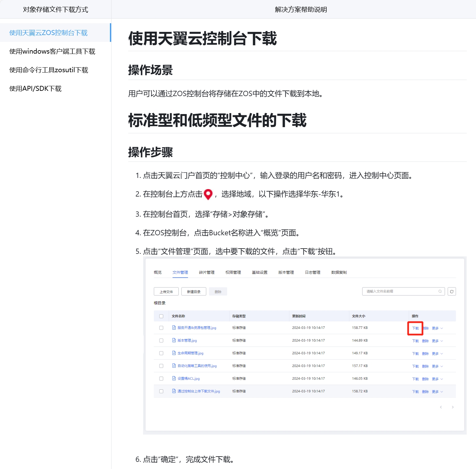Open the 日志管理 tab
Viewport: 476px width, 469px height.
312,272
